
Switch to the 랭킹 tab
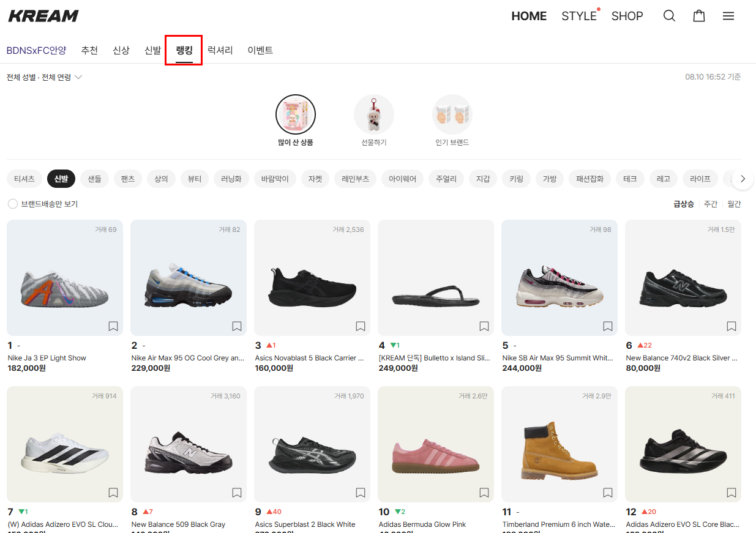pyautogui.click(x=184, y=50)
